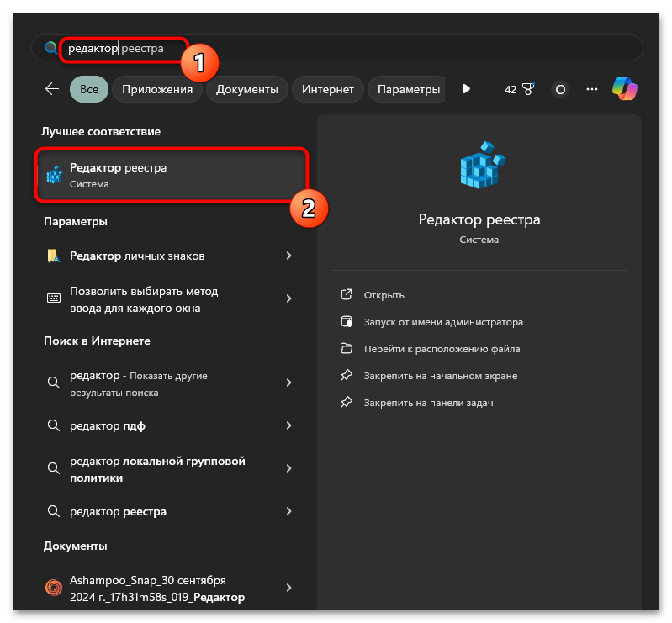Expand chevron next to редактор пдф
The width and height of the screenshot is (672, 623).
[x=288, y=425]
